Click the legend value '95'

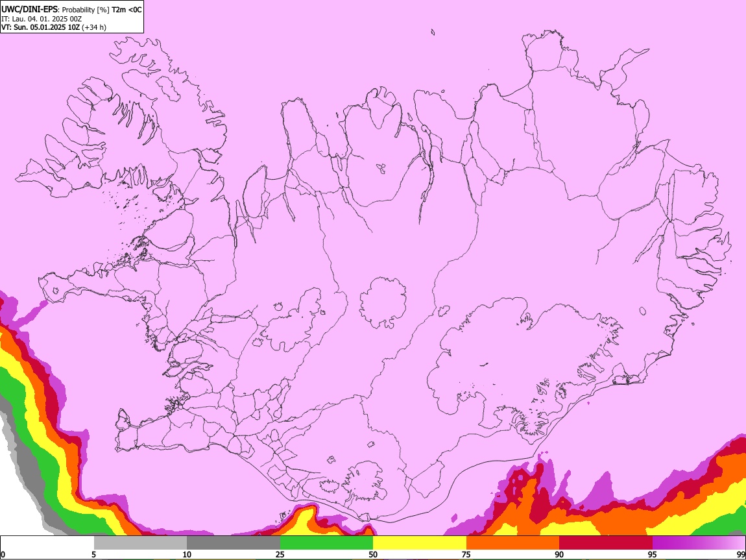coord(653,555)
